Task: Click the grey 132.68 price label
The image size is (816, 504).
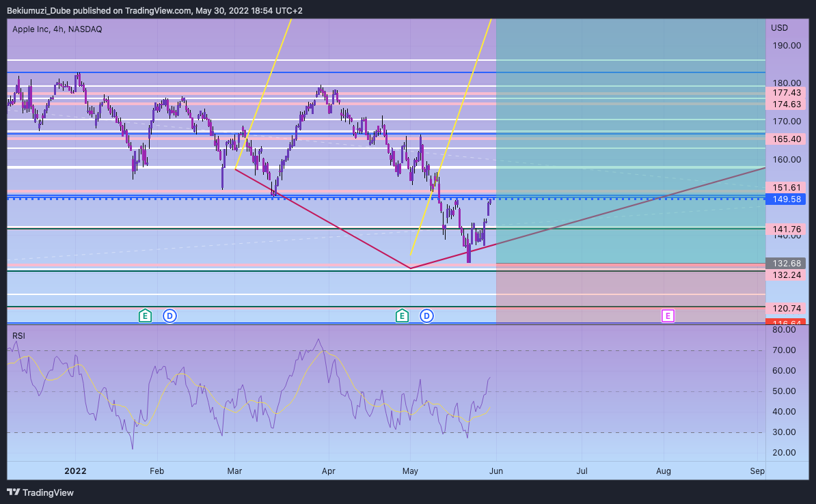Action: 786,263
